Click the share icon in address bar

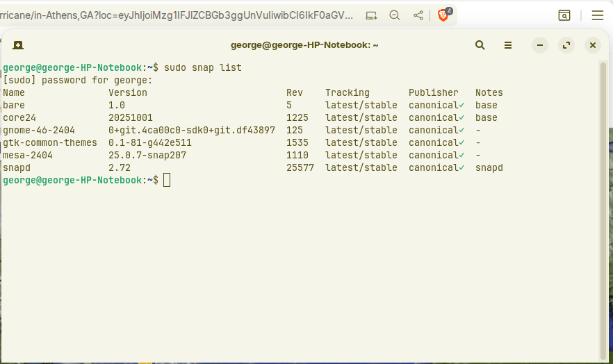pos(418,15)
